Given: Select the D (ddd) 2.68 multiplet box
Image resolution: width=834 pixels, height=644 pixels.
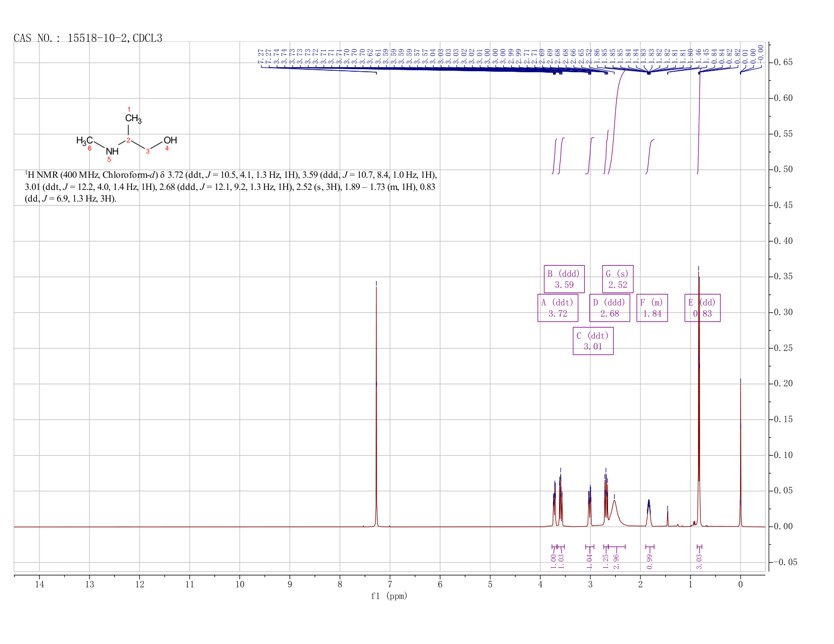Looking at the screenshot, I should (x=610, y=308).
